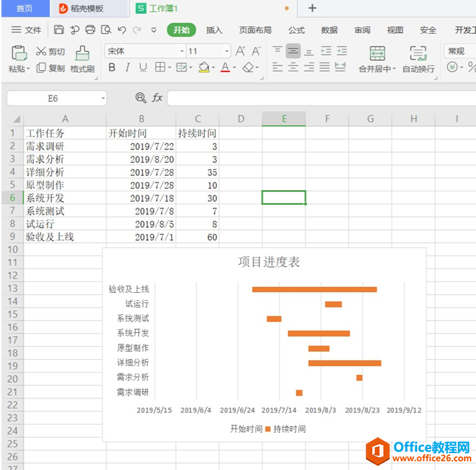The height and width of the screenshot is (470, 476).
Task: Click the Save icon in quick toolbar
Action: [x=59, y=30]
